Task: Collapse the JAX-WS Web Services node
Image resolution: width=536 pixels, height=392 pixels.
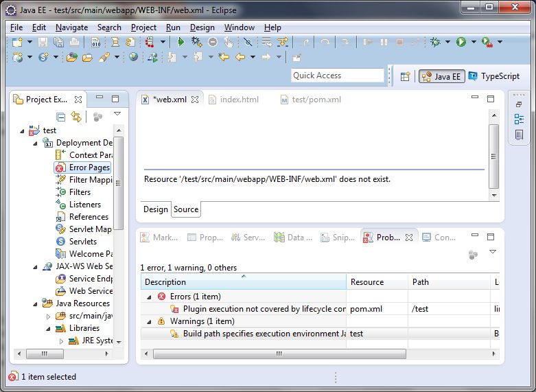Action: (35, 267)
